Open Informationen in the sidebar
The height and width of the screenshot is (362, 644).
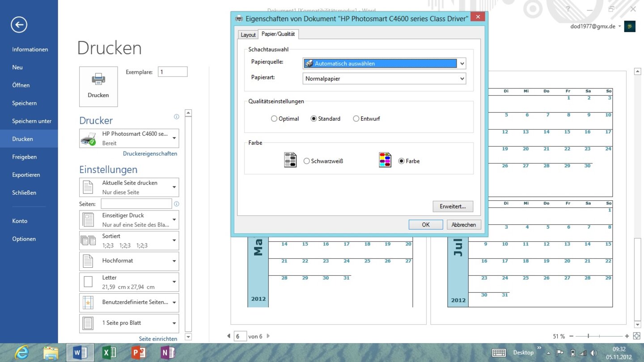[x=30, y=49]
